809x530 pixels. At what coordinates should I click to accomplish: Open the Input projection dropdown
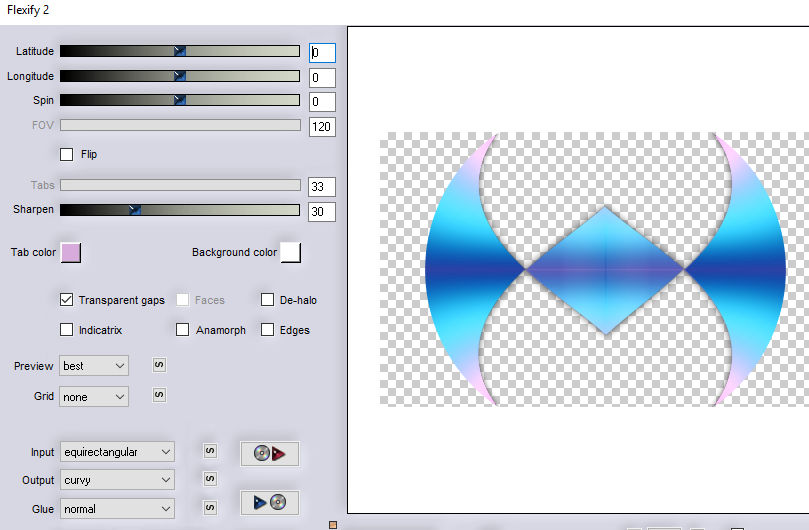pyautogui.click(x=117, y=452)
